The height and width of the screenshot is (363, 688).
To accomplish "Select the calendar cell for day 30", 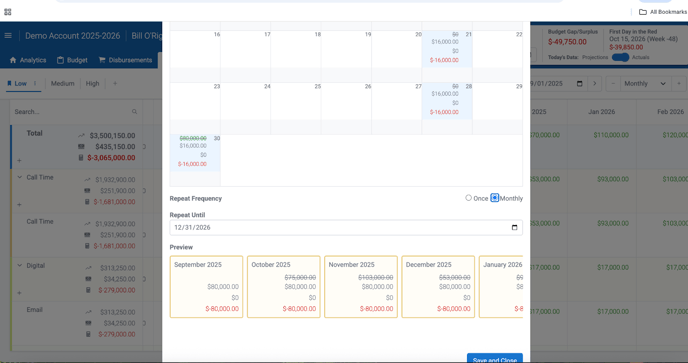I will pyautogui.click(x=195, y=153).
